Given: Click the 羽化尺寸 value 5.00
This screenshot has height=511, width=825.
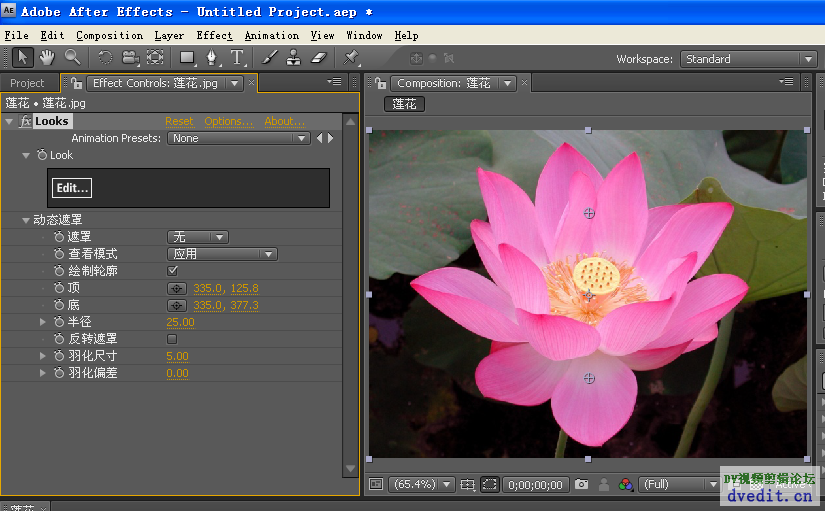Looking at the screenshot, I should (x=177, y=356).
